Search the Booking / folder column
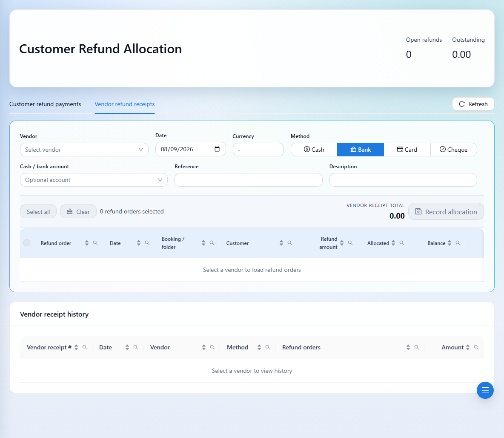 click(212, 243)
